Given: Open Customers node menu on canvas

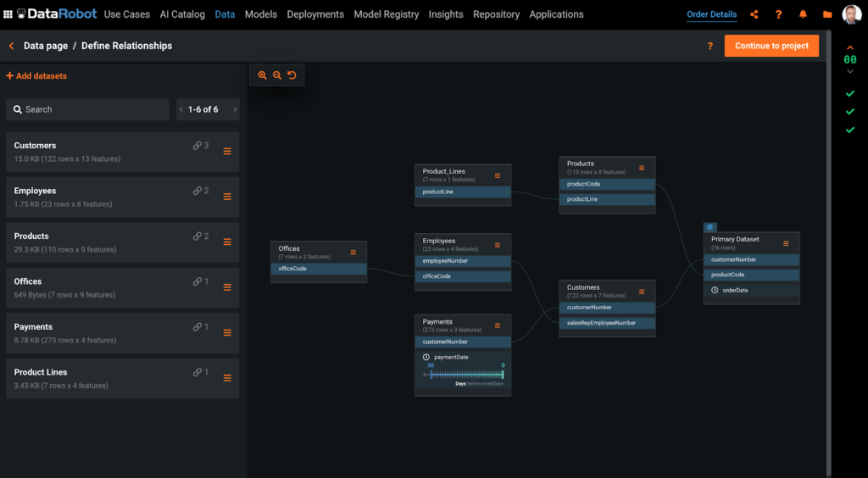Looking at the screenshot, I should click(x=642, y=292).
